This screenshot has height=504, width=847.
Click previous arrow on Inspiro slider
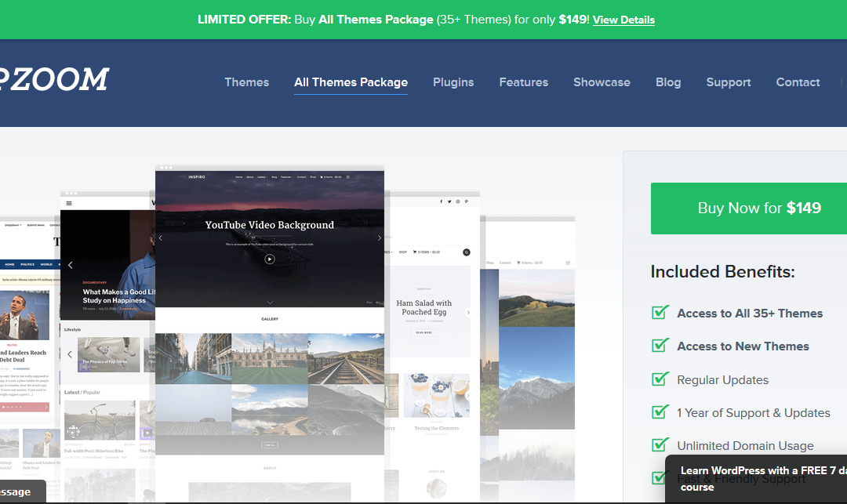(161, 238)
